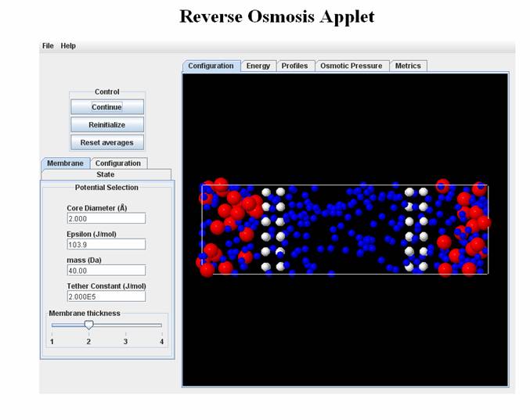The width and height of the screenshot is (530, 420).
Task: Click the 'Reverse Osmosis Applet' title text
Action: click(x=277, y=16)
